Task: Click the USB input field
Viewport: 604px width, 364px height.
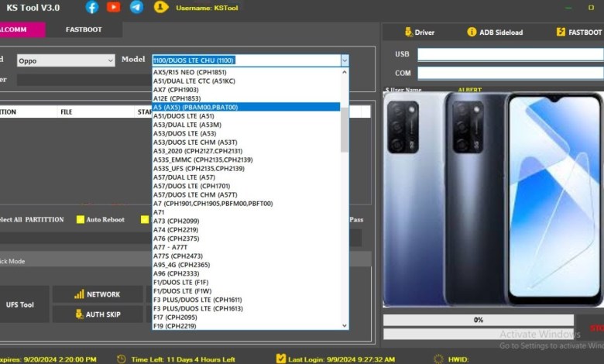Action: pos(510,54)
